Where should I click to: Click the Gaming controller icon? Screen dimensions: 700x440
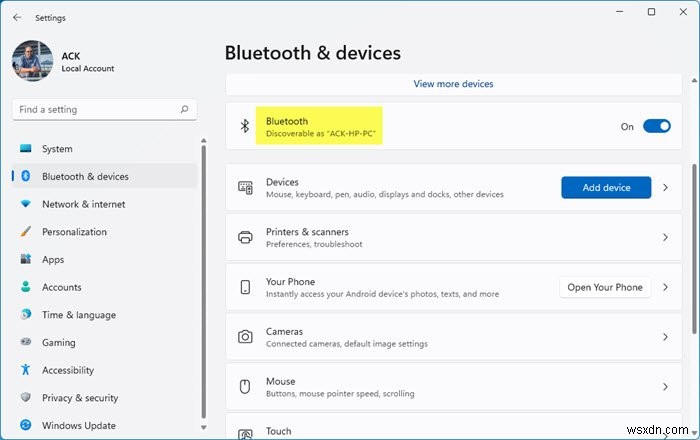pos(26,342)
